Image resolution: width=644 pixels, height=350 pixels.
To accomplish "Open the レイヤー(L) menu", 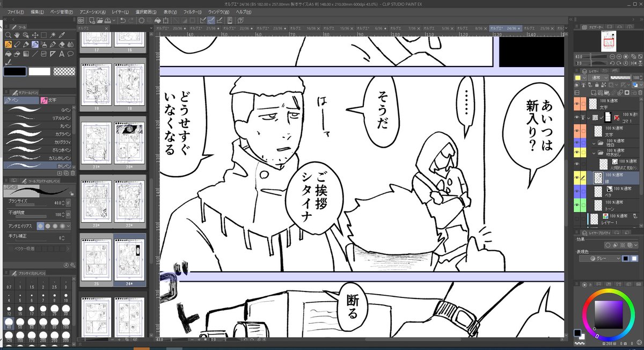I will pos(121,11).
